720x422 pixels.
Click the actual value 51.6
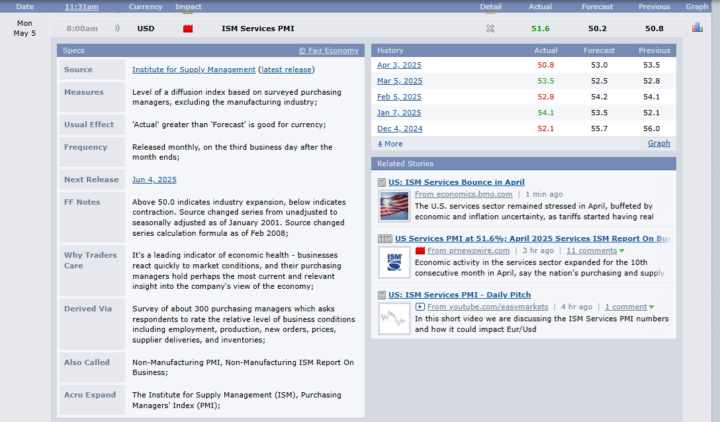point(540,28)
